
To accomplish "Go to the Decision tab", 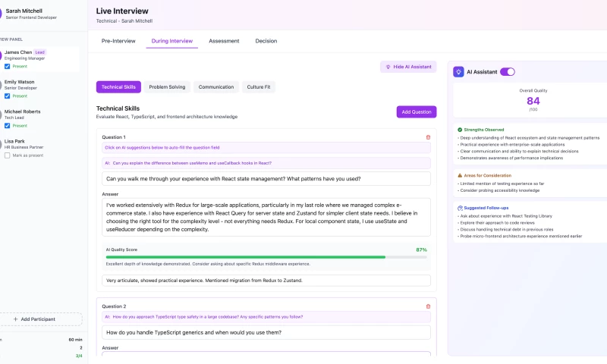I will tap(266, 41).
